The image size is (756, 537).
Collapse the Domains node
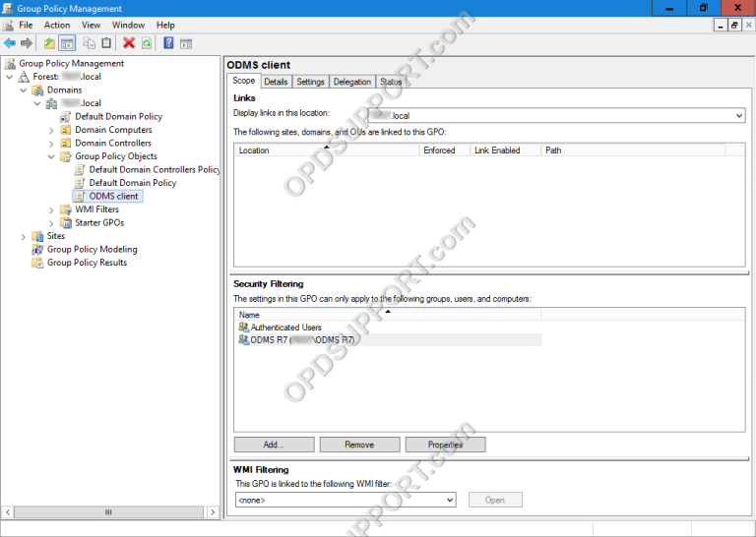[24, 90]
